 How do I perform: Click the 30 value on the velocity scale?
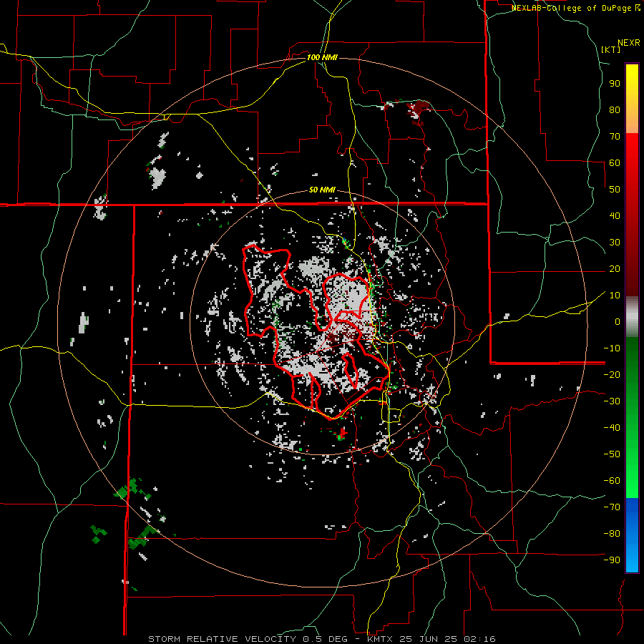click(x=615, y=243)
